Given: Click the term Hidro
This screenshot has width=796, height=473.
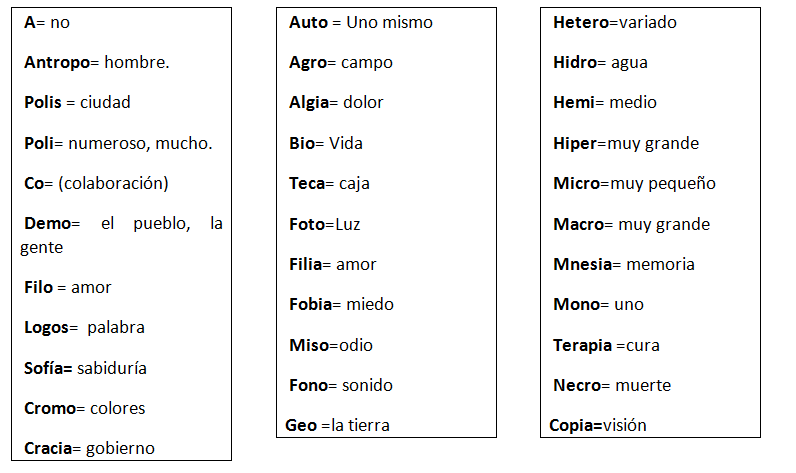Looking at the screenshot, I should click(x=575, y=62).
